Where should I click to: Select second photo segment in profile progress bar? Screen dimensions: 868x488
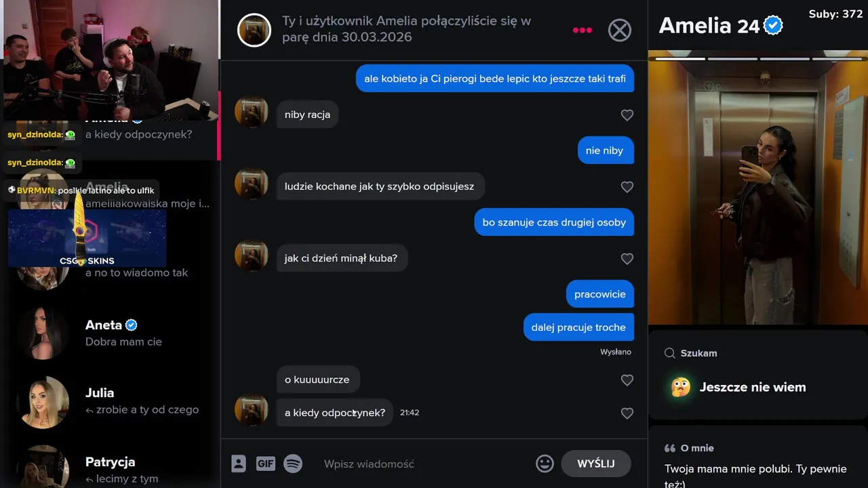click(732, 59)
